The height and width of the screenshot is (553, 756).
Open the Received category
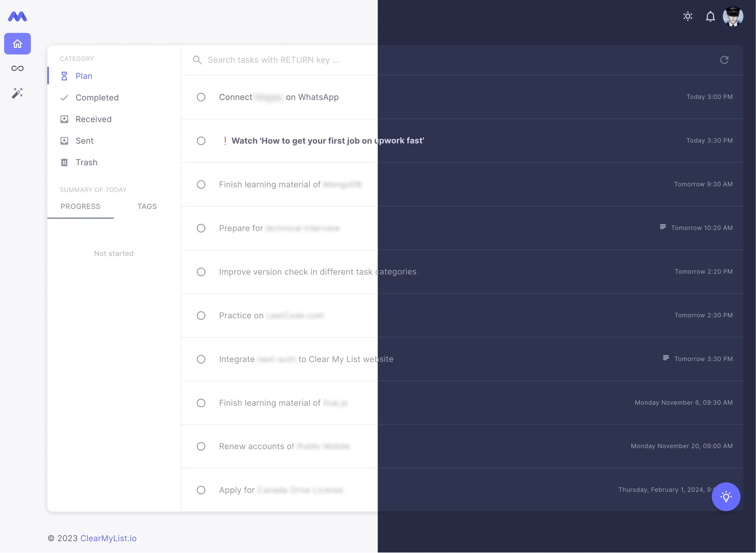coord(93,119)
